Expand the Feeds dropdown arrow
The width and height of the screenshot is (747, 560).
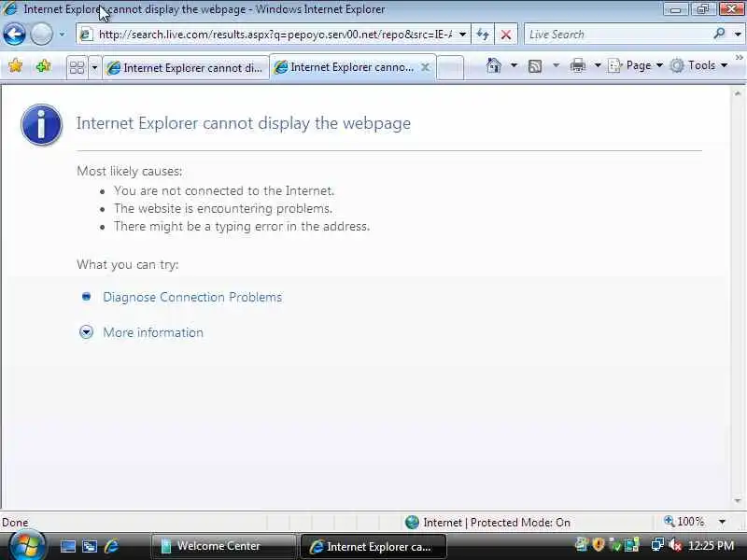coord(556,65)
